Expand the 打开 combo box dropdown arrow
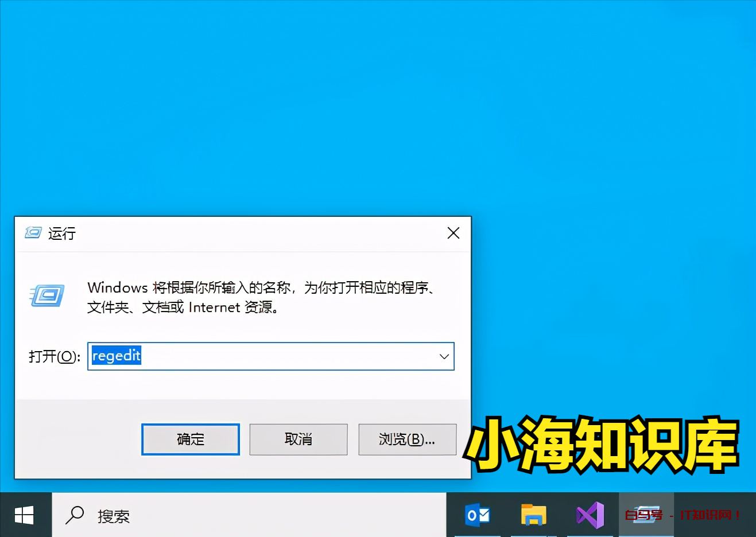Screen dimensions: 756x537 tap(444, 356)
